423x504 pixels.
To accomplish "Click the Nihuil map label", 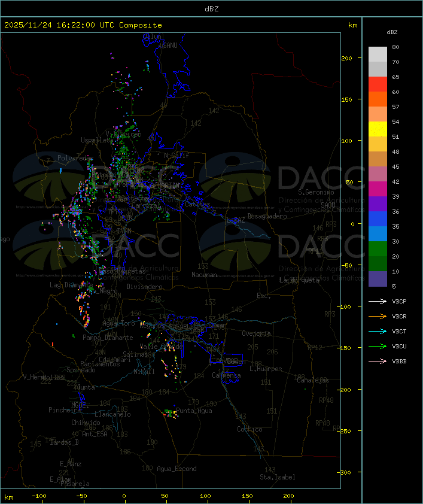I will pyautogui.click(x=144, y=372).
